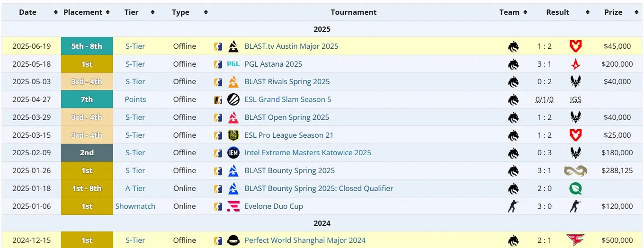Click the FaZe opponent logo in Shanghai Major row
Viewport: 644px width, 248px height.
[575, 240]
